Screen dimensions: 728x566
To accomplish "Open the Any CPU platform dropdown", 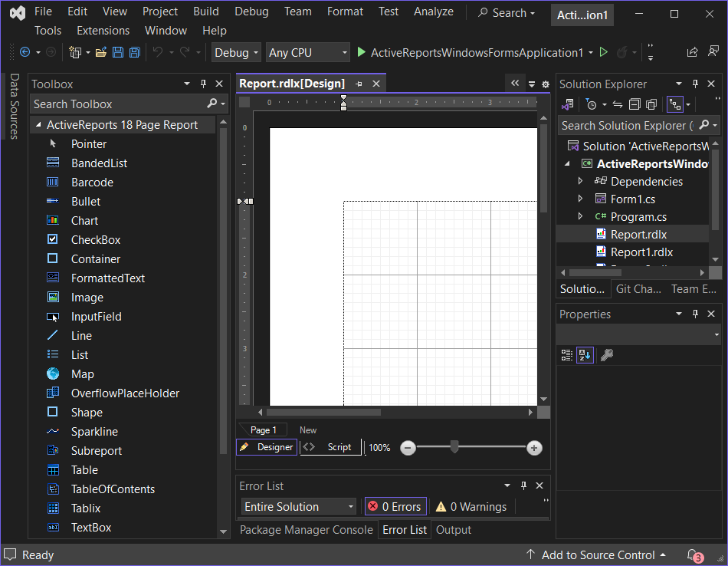I will 308,52.
